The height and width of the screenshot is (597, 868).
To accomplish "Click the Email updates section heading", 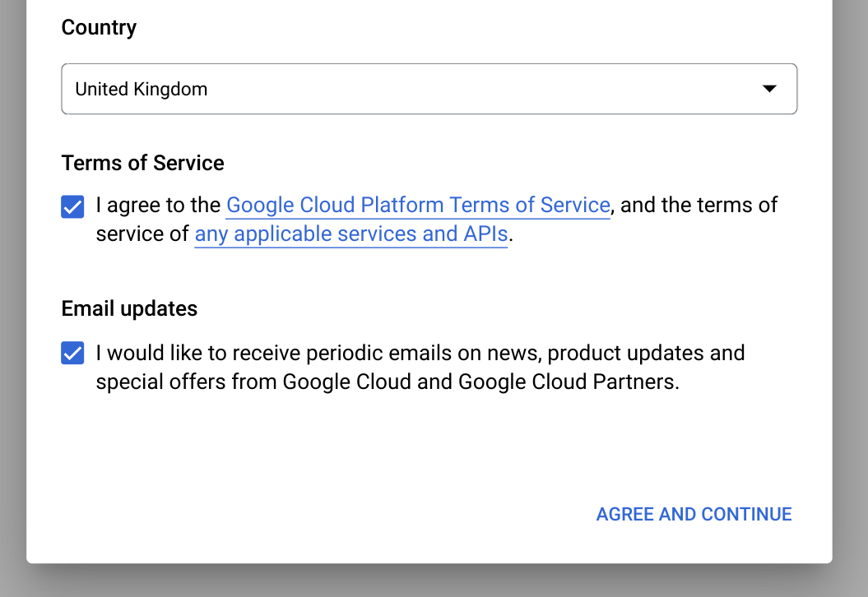I will [x=129, y=308].
